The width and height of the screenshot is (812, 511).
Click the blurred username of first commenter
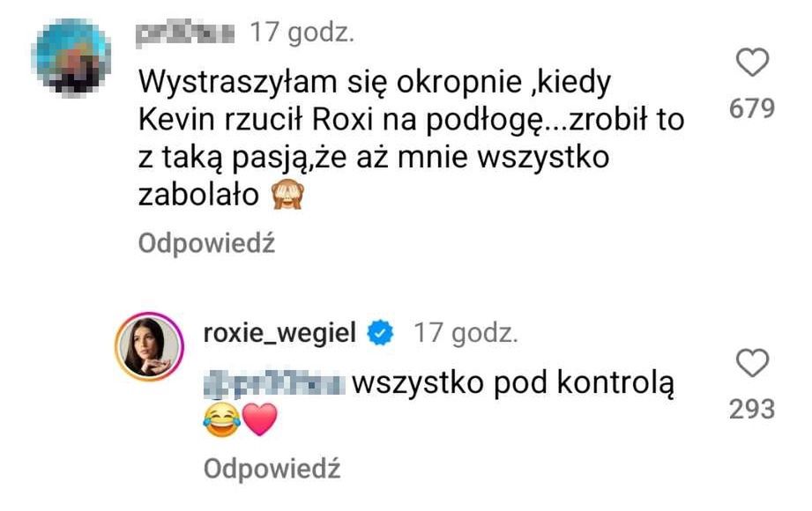(x=185, y=33)
